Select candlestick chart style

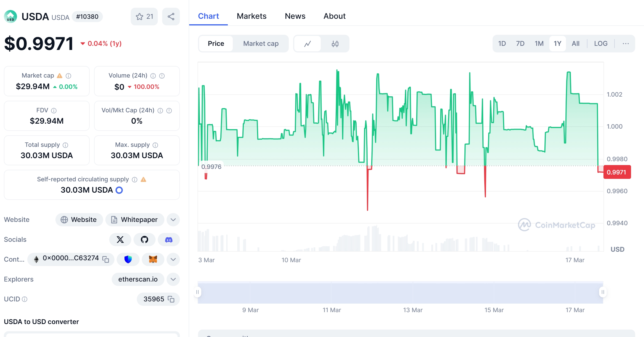335,44
